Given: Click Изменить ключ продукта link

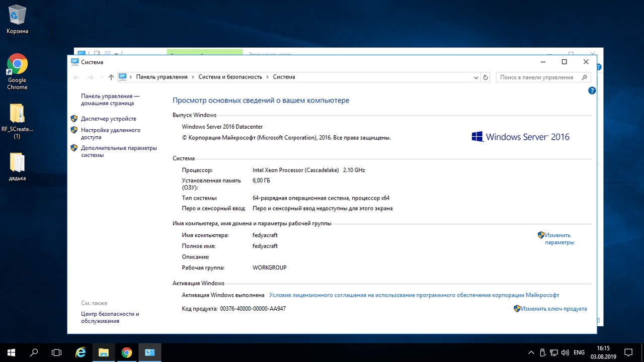Looking at the screenshot, I should pos(553,309).
